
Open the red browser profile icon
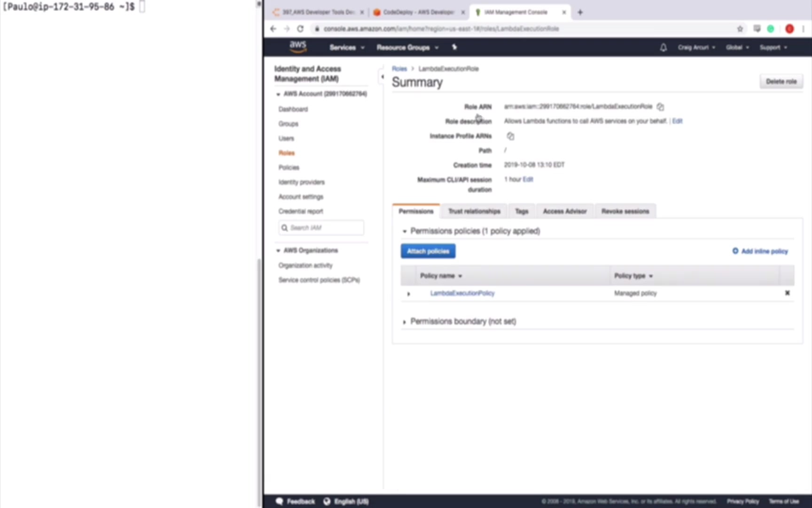(x=789, y=29)
